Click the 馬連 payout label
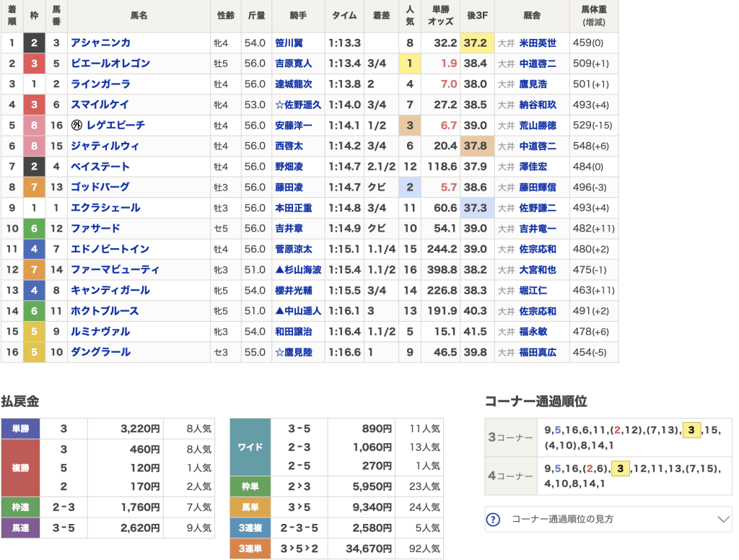Image resolution: width=739 pixels, height=560 pixels. coord(20,528)
